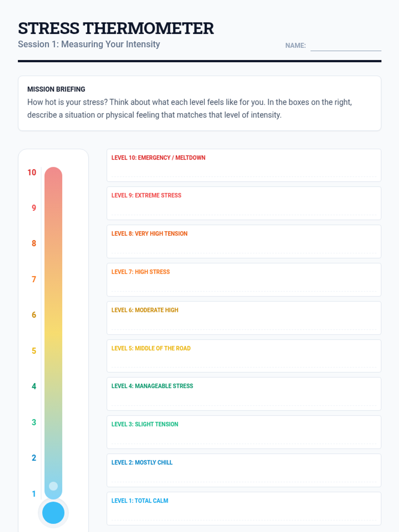Click the Level 7 High Stress box
The height and width of the screenshot is (532, 399).
244,280
